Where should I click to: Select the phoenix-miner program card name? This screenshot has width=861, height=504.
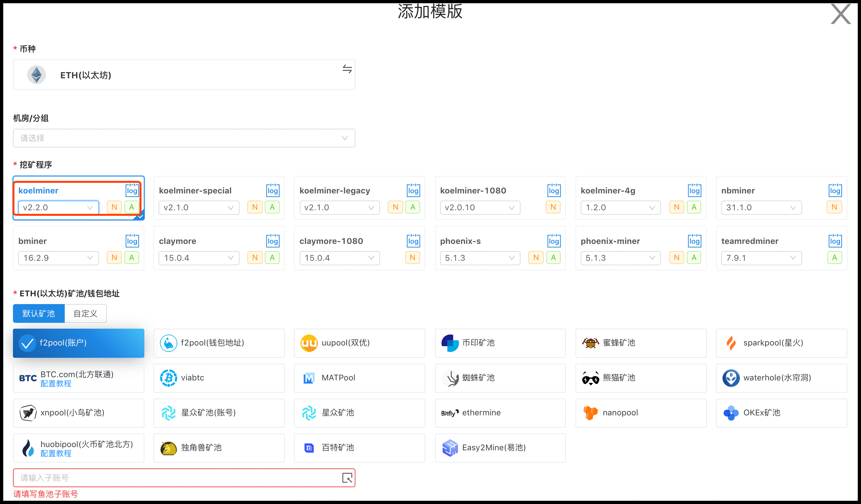(x=610, y=241)
